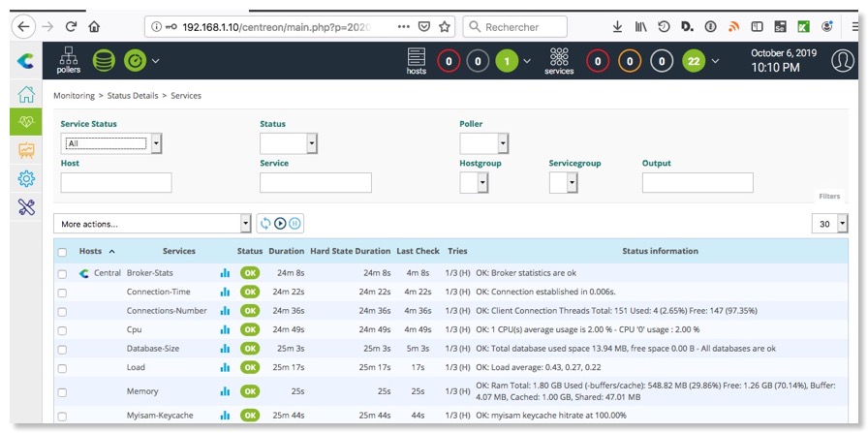The width and height of the screenshot is (868, 433).
Task: Open the user profile icon
Action: click(x=842, y=61)
